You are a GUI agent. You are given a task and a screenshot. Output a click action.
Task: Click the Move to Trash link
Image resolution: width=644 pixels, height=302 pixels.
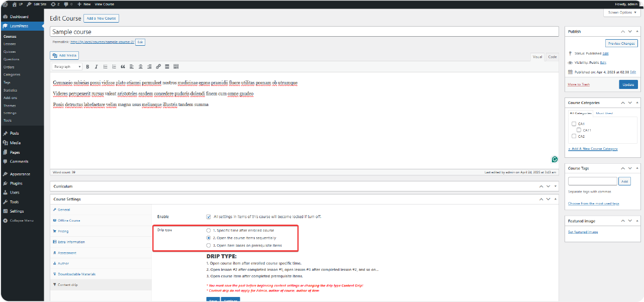point(579,84)
